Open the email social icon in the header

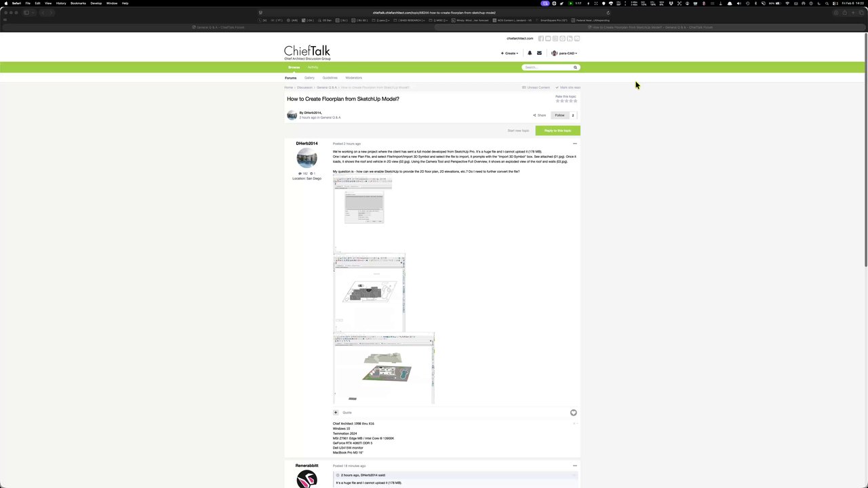tap(577, 39)
